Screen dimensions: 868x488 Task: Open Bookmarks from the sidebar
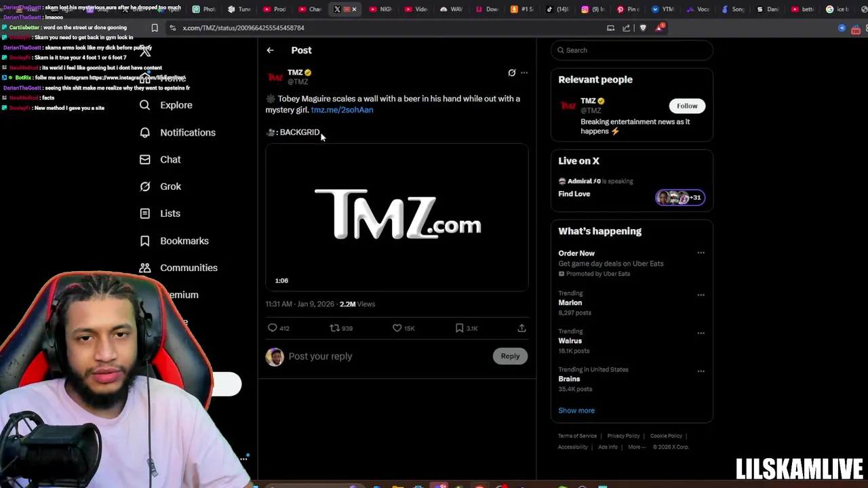click(174, 241)
